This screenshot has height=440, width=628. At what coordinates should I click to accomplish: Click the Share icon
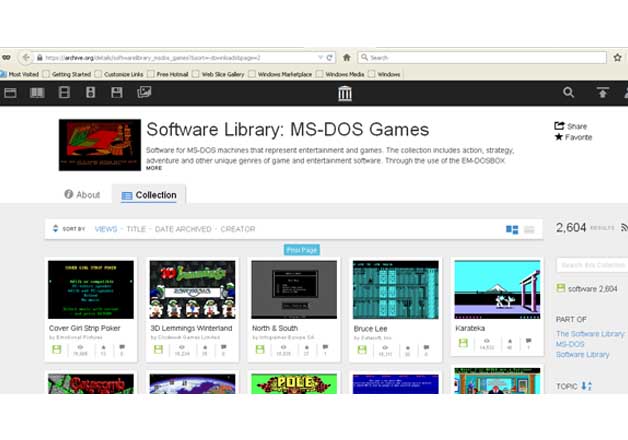[559, 126]
